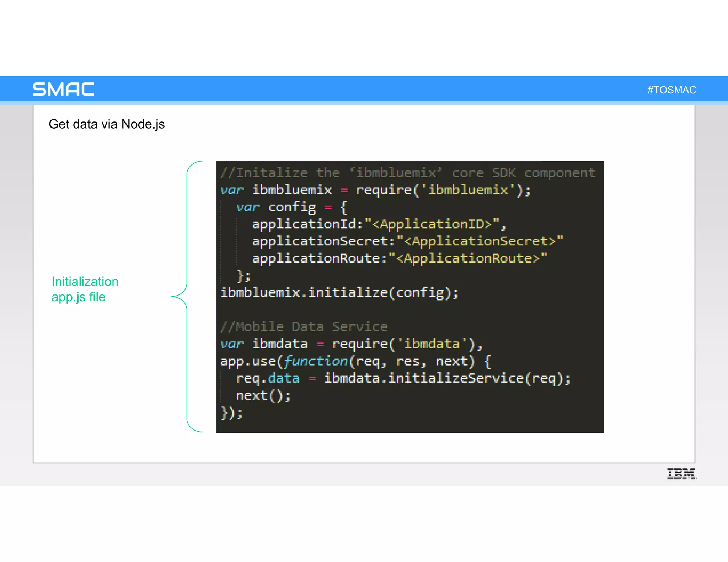The height and width of the screenshot is (562, 728).
Task: Click the 'app.js file' label text
Action: 79,297
